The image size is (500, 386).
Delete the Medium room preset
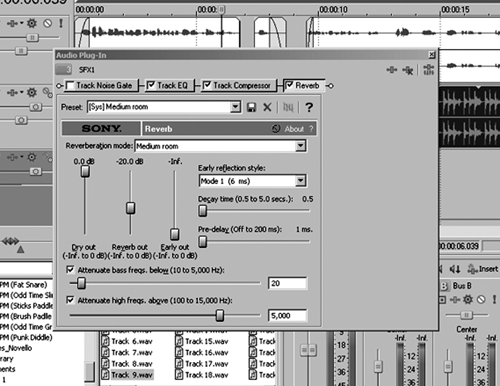click(x=267, y=107)
